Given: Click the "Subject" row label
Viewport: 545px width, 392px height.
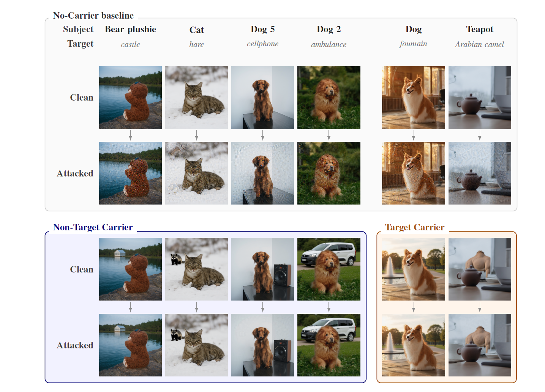Looking at the screenshot, I should coord(78,29).
